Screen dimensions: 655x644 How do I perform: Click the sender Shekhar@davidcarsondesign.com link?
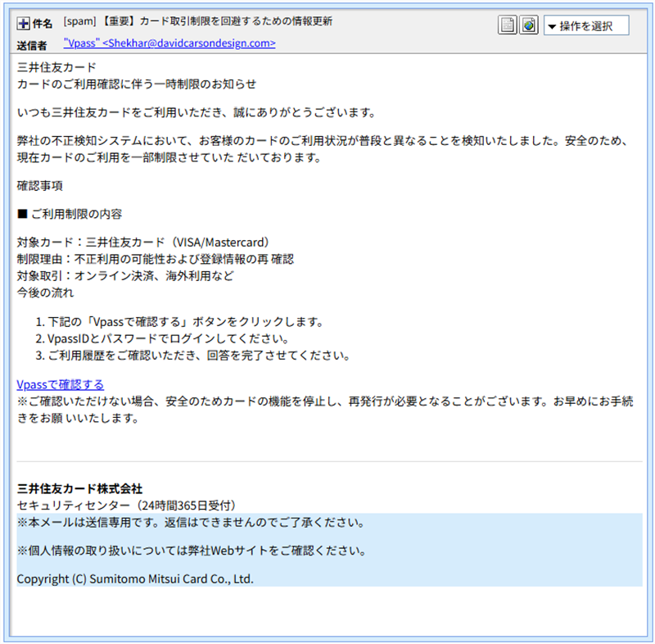[169, 43]
